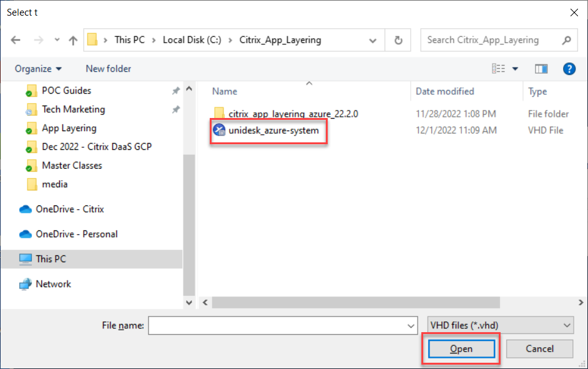Select the citrix_app_layering_azure_22.2.0 folder

pos(293,114)
